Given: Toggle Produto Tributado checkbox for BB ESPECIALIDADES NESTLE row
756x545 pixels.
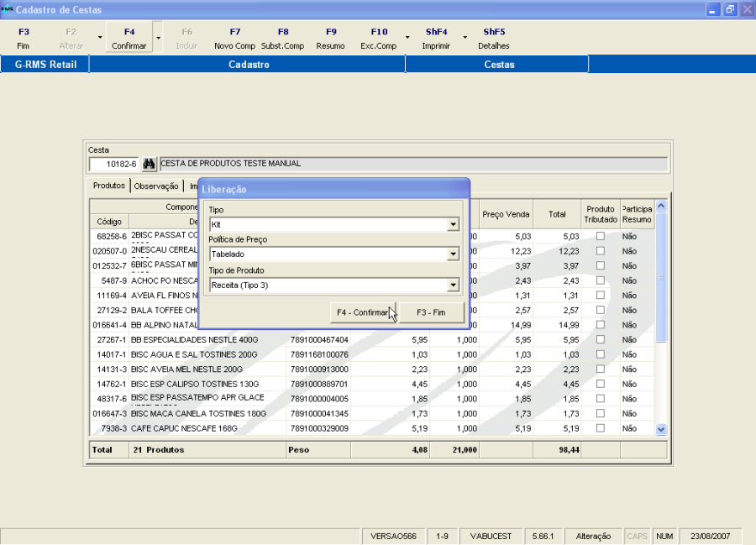Looking at the screenshot, I should click(x=600, y=340).
